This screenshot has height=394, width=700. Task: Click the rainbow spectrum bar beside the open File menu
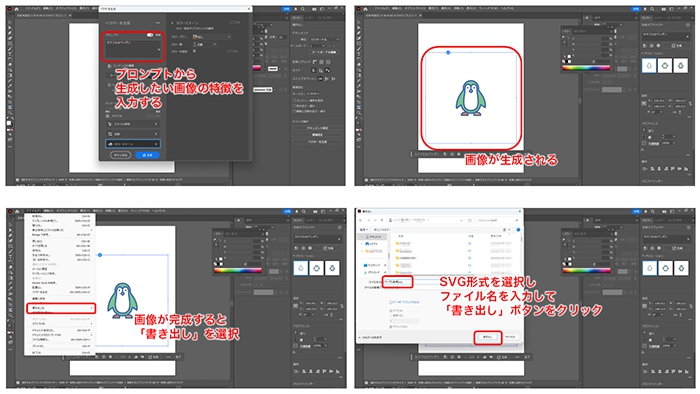(x=238, y=270)
